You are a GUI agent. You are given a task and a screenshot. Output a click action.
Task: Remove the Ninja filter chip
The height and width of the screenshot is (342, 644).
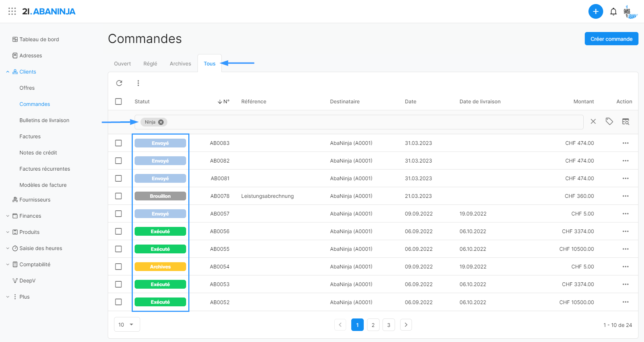[161, 122]
